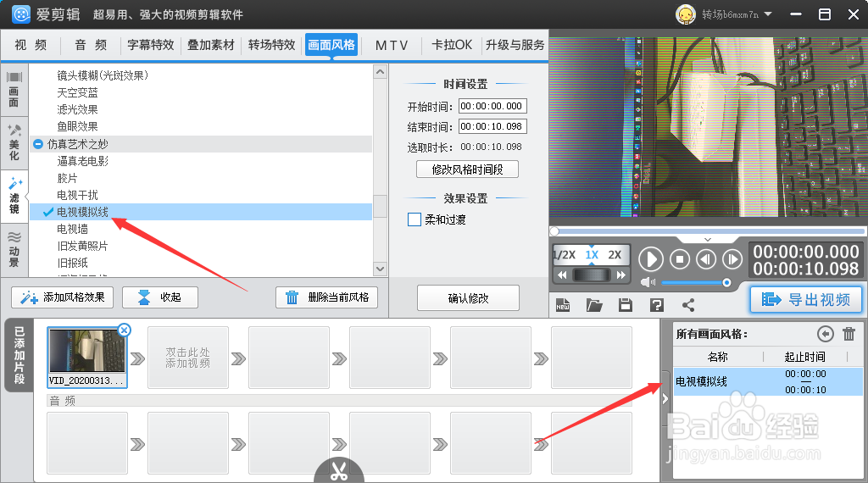
Task: Click the 双击此处添加视频 placeholder slot
Action: click(187, 358)
